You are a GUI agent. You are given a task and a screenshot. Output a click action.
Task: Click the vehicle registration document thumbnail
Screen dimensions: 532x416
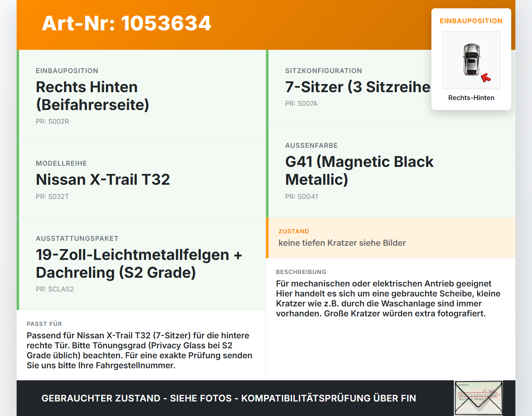click(x=478, y=398)
